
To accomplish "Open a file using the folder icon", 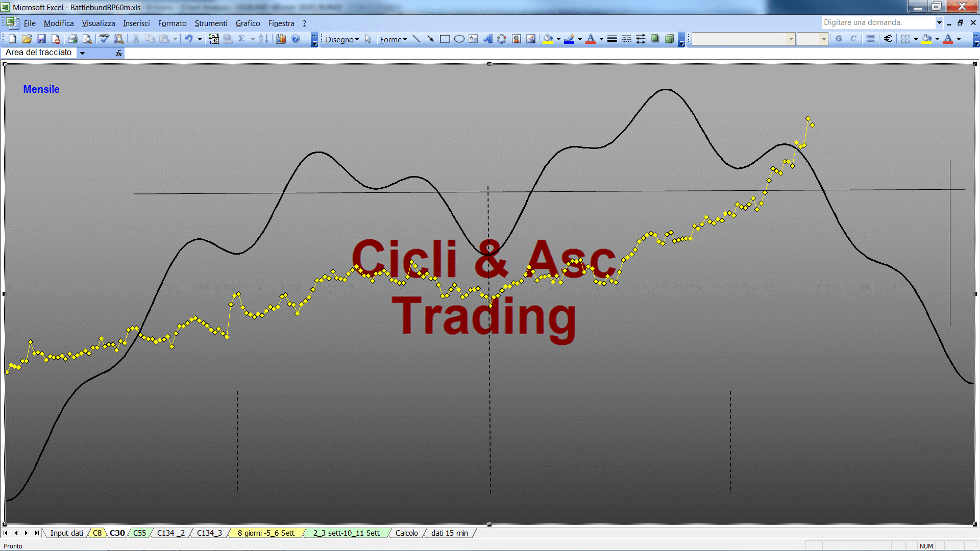I will point(27,39).
